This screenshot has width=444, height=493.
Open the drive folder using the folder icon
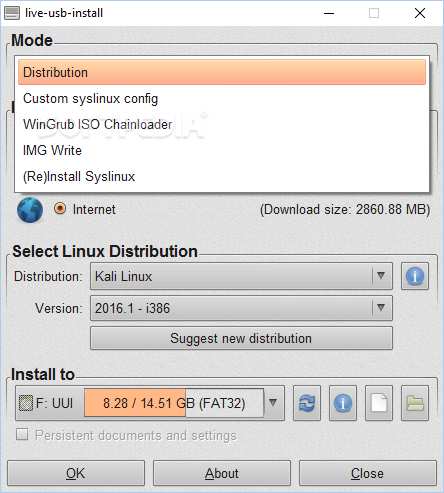click(415, 403)
